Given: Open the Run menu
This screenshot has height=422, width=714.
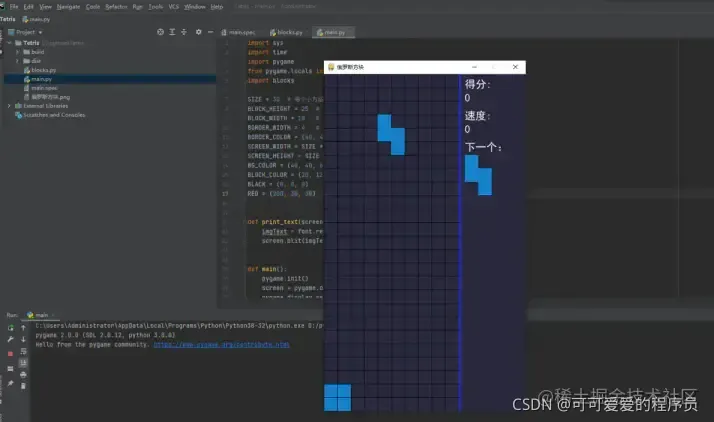Looking at the screenshot, I should click(138, 7).
